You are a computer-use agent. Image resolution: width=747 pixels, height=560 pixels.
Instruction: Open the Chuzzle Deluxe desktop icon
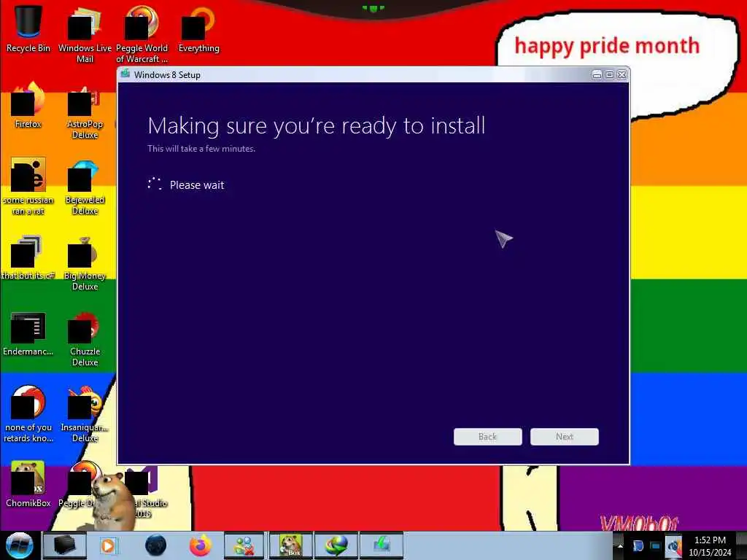pyautogui.click(x=85, y=340)
